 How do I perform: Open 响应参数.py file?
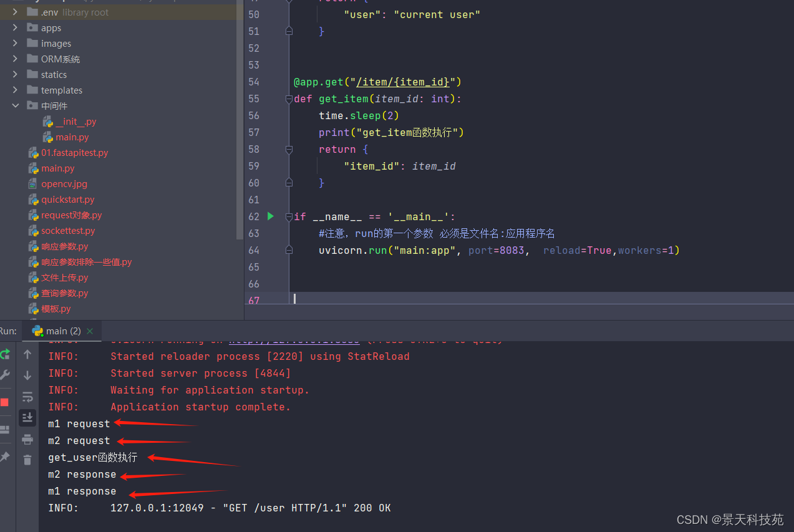click(65, 246)
